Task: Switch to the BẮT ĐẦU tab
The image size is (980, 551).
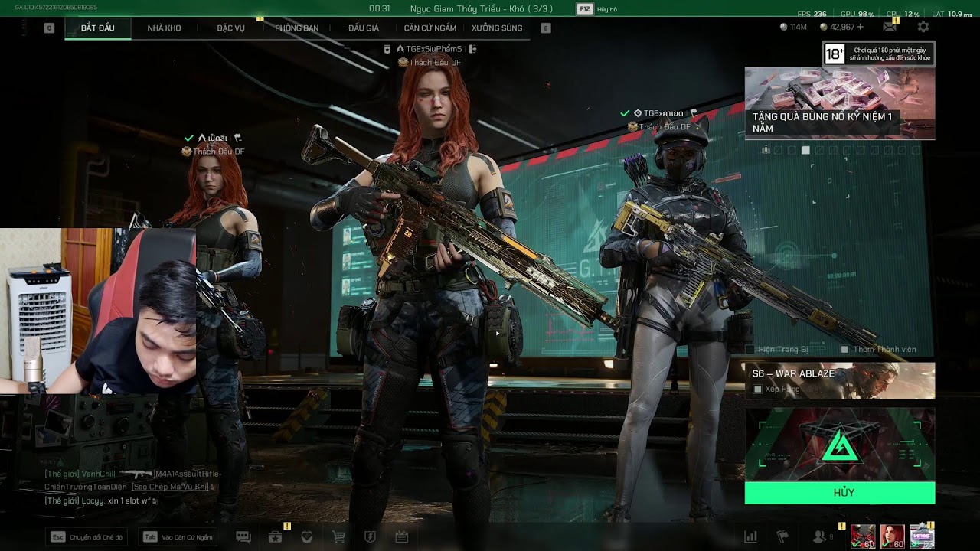Action: 98,28
